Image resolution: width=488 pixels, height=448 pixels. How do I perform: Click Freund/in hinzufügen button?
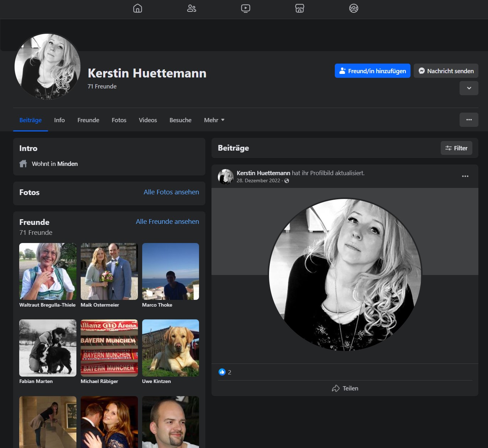click(x=372, y=71)
